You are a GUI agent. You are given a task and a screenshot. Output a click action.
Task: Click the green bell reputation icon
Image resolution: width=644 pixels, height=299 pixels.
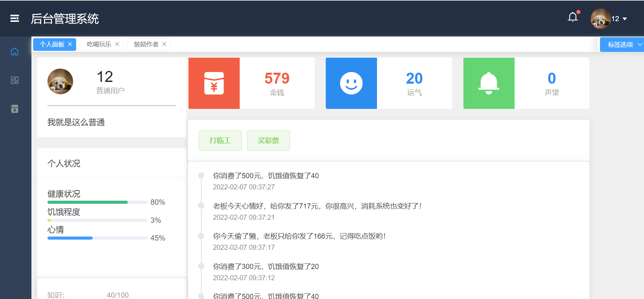[489, 83]
